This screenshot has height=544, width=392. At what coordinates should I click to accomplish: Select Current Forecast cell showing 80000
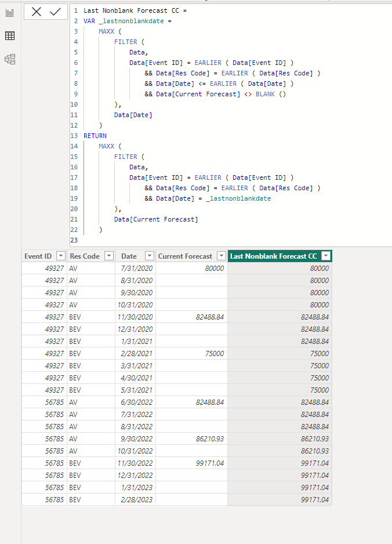[191, 268]
